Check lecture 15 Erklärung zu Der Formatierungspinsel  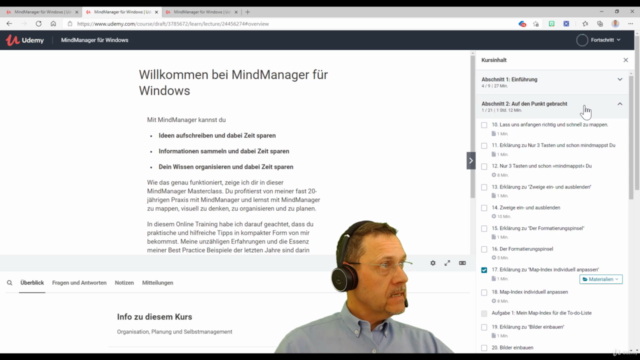(x=484, y=229)
